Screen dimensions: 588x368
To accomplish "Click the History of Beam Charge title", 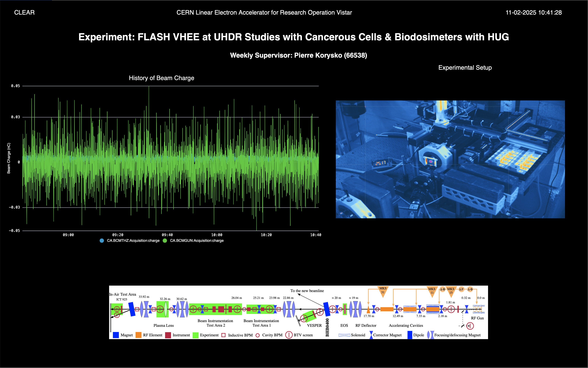I will (x=161, y=78).
